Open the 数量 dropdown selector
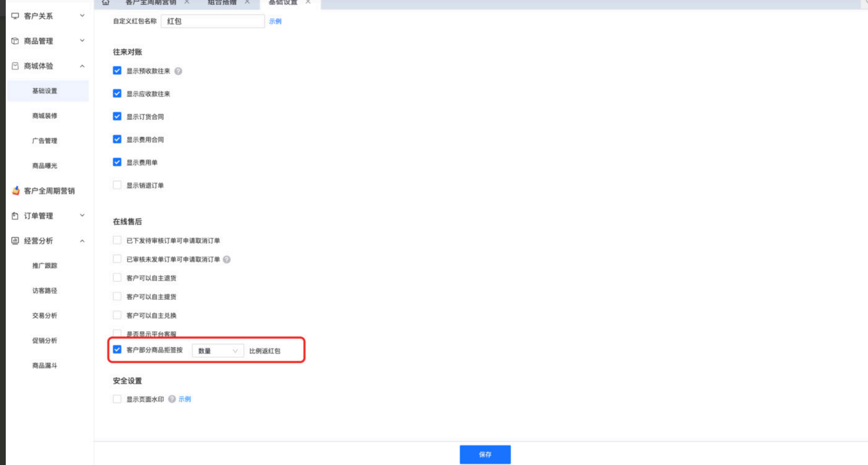 (217, 351)
